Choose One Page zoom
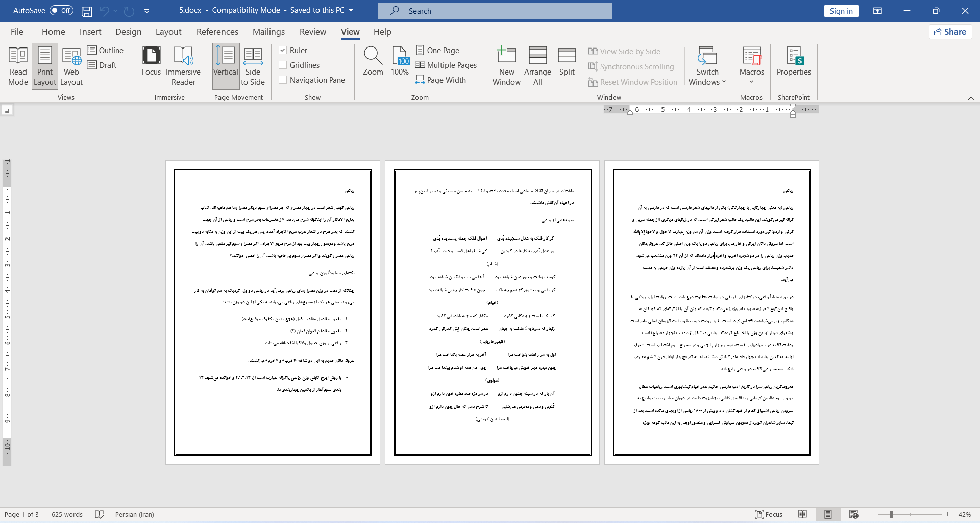The width and height of the screenshot is (980, 523). coord(437,50)
